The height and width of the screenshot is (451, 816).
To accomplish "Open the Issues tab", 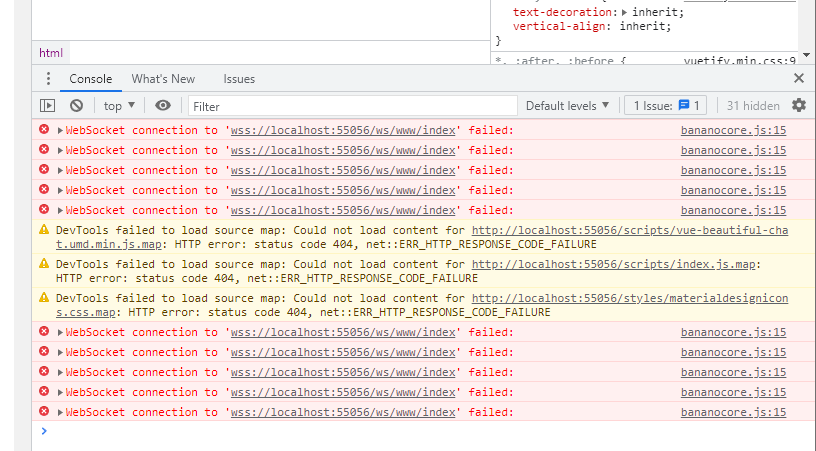I will (x=239, y=79).
